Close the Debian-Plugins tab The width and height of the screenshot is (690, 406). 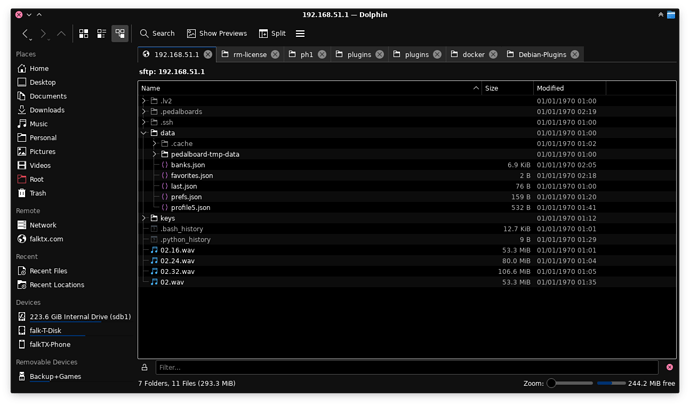click(x=575, y=55)
